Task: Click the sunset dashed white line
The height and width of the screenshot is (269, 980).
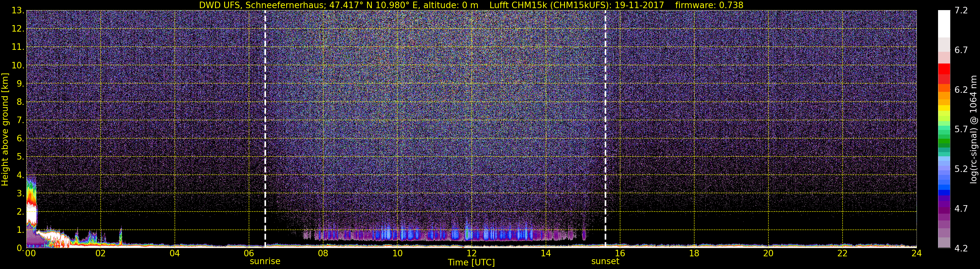Action: click(x=605, y=129)
